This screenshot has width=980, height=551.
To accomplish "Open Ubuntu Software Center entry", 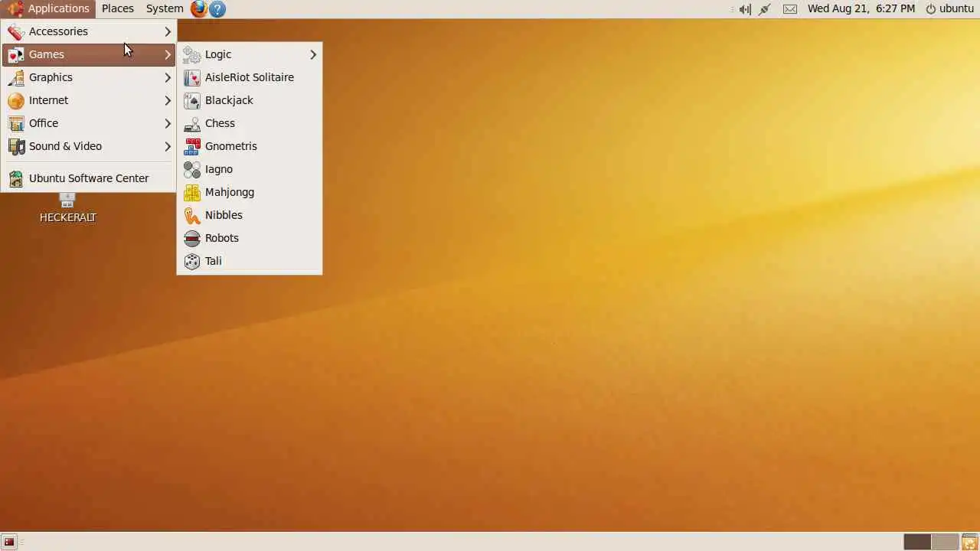I will [x=89, y=178].
